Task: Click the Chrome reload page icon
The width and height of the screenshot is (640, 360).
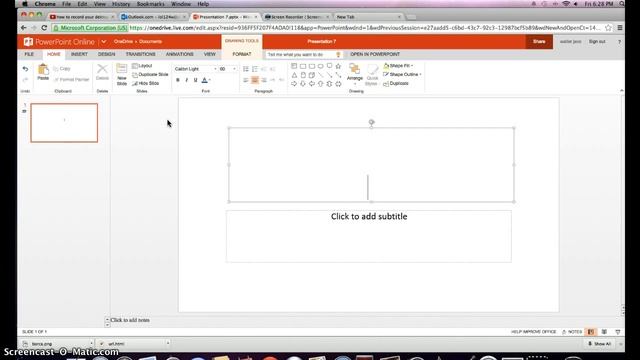Action: click(44, 28)
